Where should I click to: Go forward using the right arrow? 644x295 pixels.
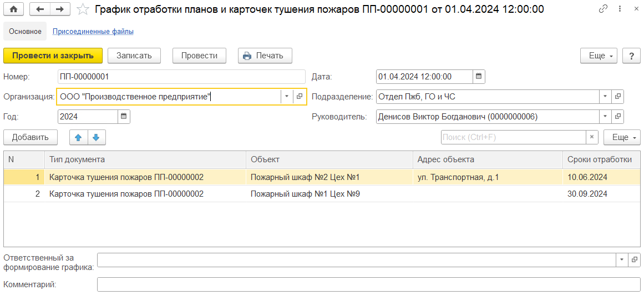click(x=60, y=9)
